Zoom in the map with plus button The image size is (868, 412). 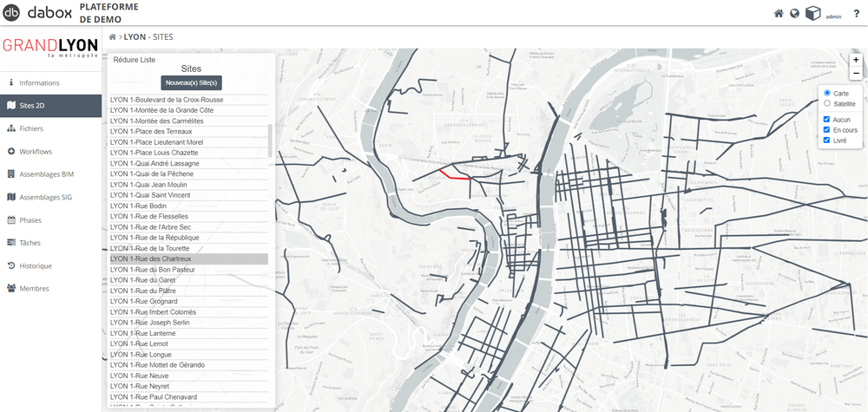tap(856, 60)
